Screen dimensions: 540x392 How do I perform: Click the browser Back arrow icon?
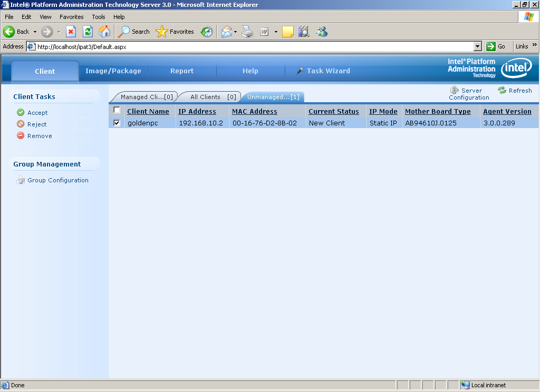[9, 32]
